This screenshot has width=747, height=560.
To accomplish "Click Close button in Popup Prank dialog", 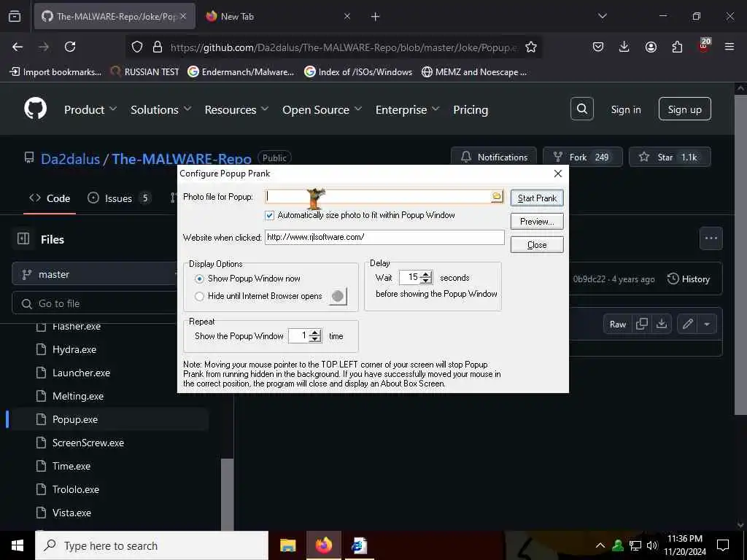I will (537, 245).
